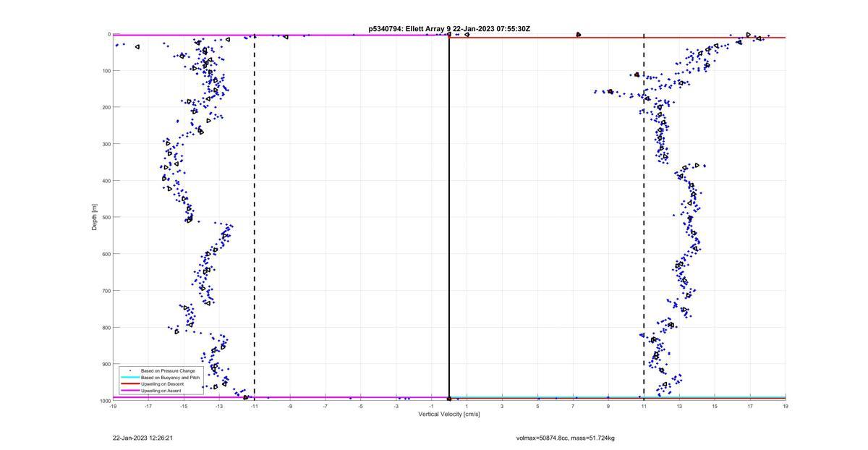The height and width of the screenshot is (450, 868).
Task: Click the x-axis tick label '13'
Action: click(x=679, y=406)
